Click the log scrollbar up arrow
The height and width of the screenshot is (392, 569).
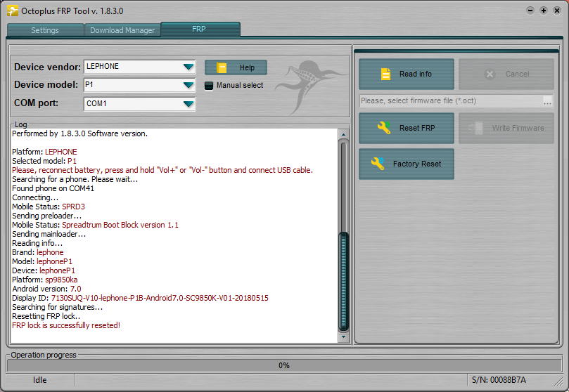[x=343, y=134]
